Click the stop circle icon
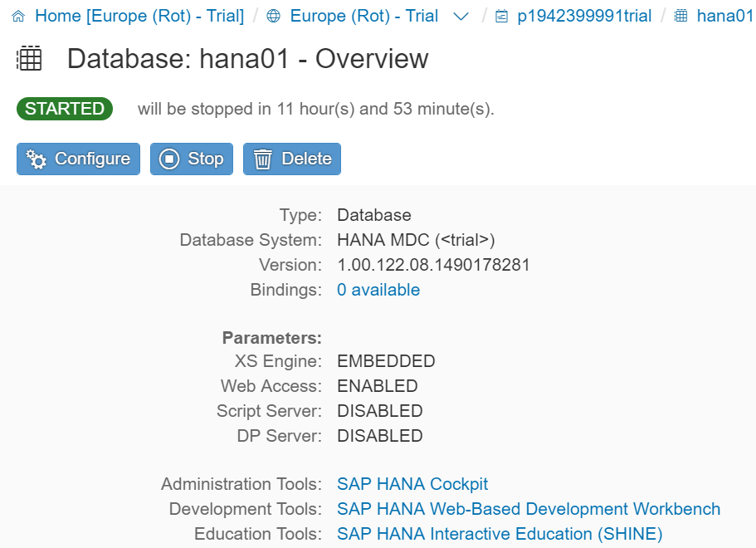Screen dimensions: 756x548 (169, 159)
